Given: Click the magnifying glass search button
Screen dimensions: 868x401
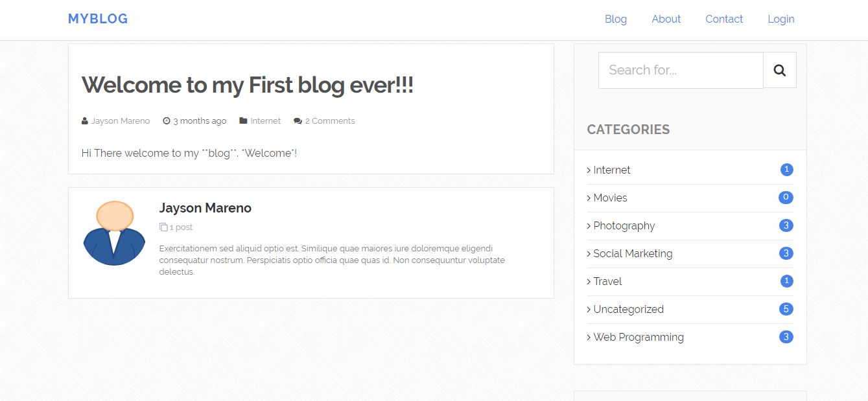Looking at the screenshot, I should tap(779, 70).
